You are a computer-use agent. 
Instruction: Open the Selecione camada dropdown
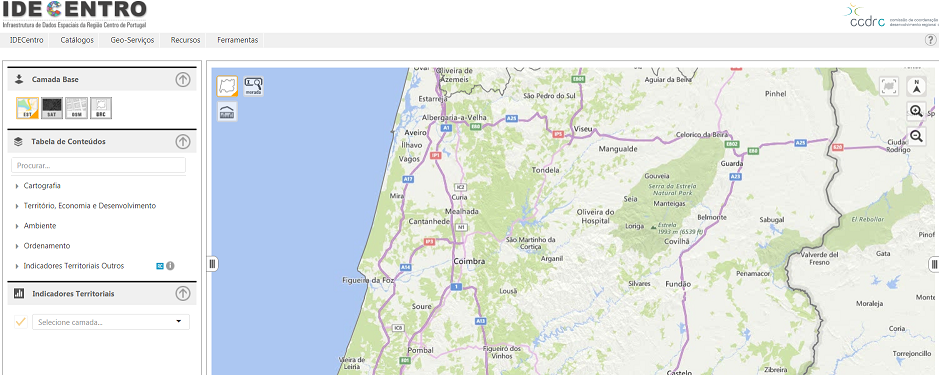pyautogui.click(x=111, y=322)
